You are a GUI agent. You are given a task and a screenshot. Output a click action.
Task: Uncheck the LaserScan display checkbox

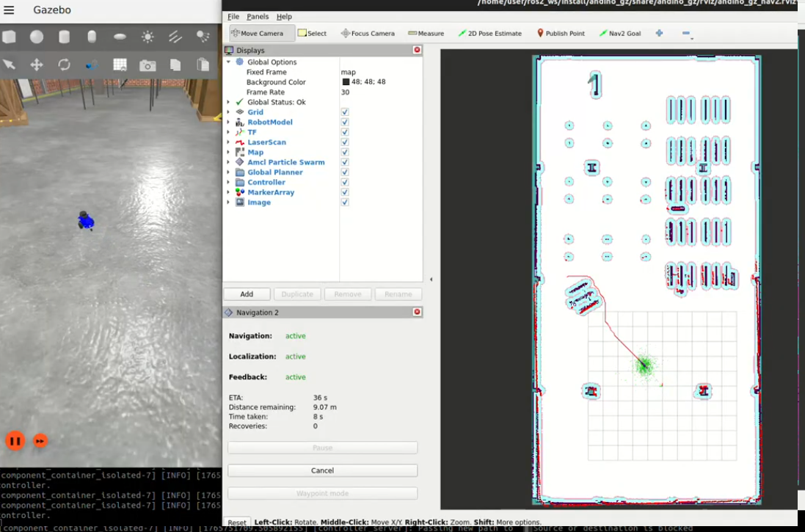coord(345,142)
